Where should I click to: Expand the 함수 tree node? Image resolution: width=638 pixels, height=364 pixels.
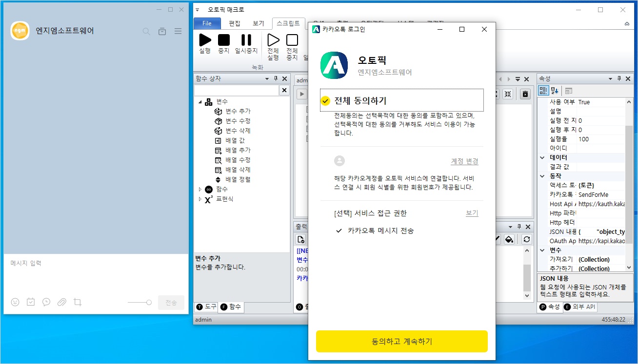coord(200,189)
